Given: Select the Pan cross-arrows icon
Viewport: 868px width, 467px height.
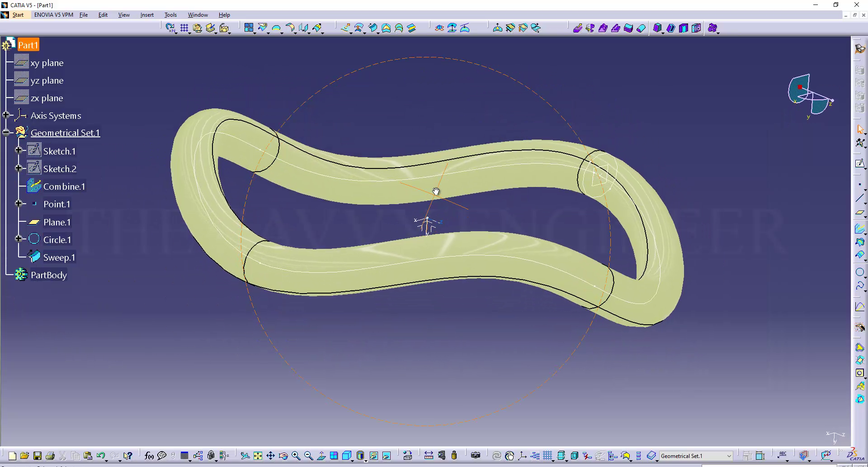Looking at the screenshot, I should (270, 456).
